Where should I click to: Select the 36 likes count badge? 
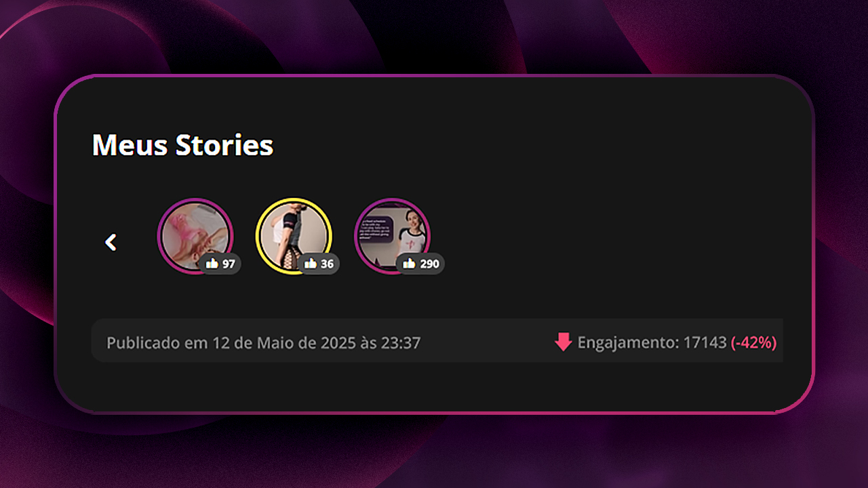[x=319, y=264]
